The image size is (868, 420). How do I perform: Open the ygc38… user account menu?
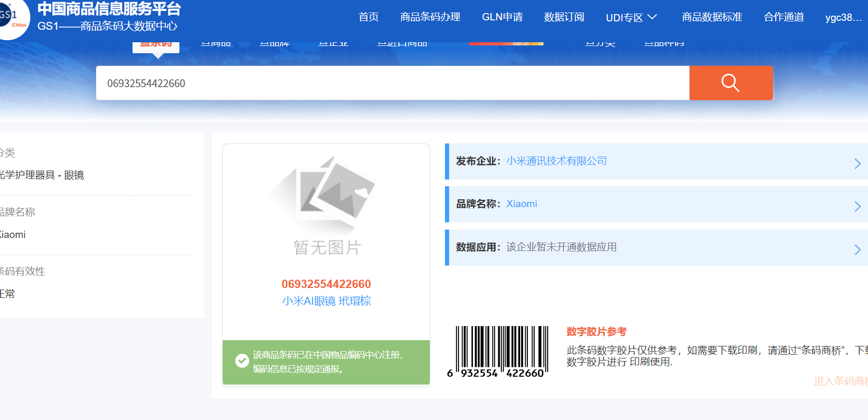tap(843, 17)
